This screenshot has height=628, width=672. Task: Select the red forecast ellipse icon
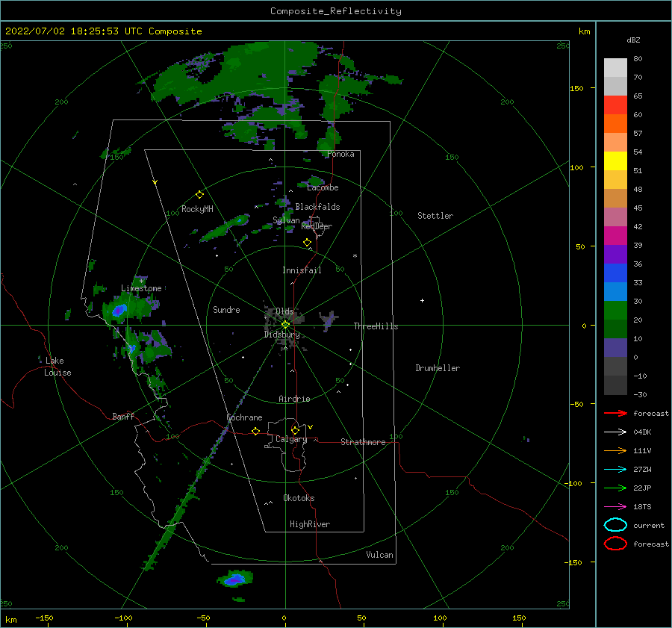[615, 544]
